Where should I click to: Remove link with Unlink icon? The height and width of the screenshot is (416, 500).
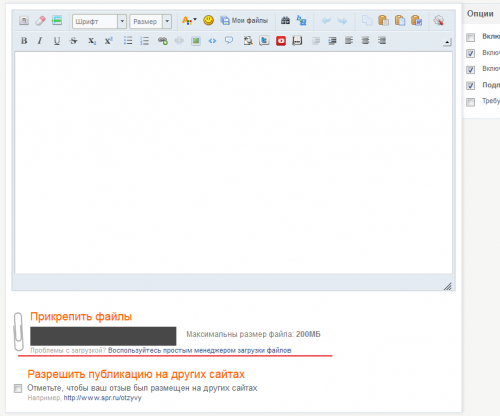tap(179, 41)
